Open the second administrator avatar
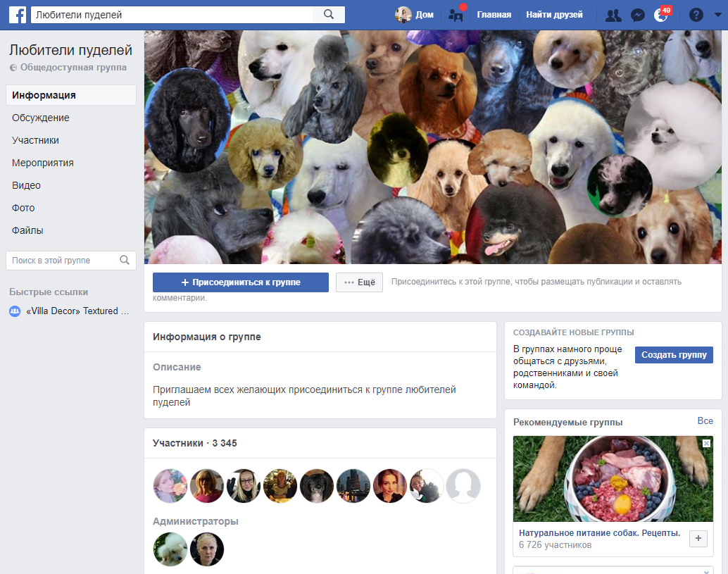The width and height of the screenshot is (728, 574). point(206,549)
